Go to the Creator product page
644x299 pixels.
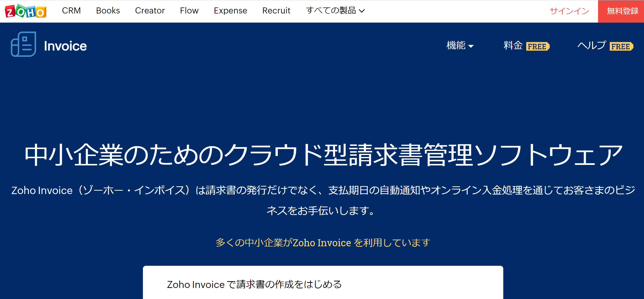click(150, 11)
